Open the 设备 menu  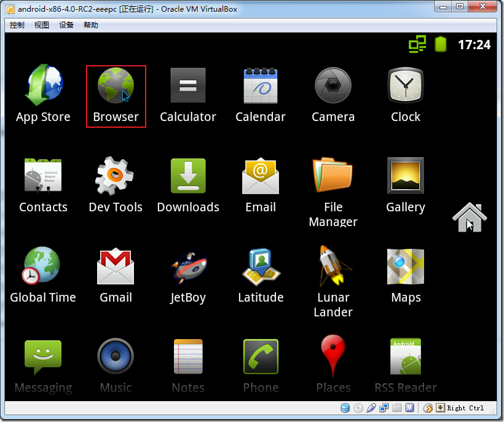[x=66, y=25]
